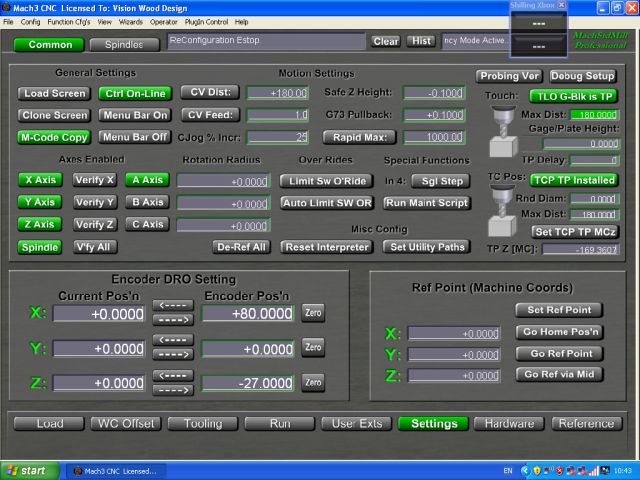Click De-Ref All button
Viewport: 640px width, 480px height.
pyautogui.click(x=241, y=247)
